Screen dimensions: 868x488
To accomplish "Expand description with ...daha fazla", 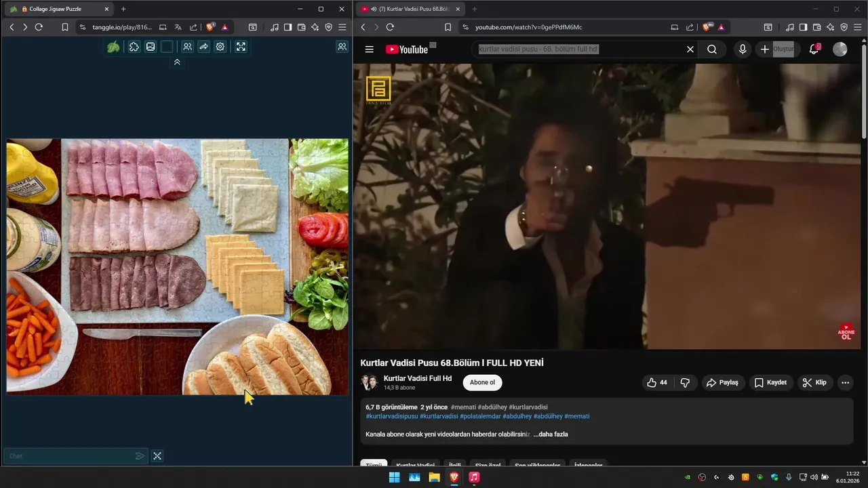I will point(551,434).
